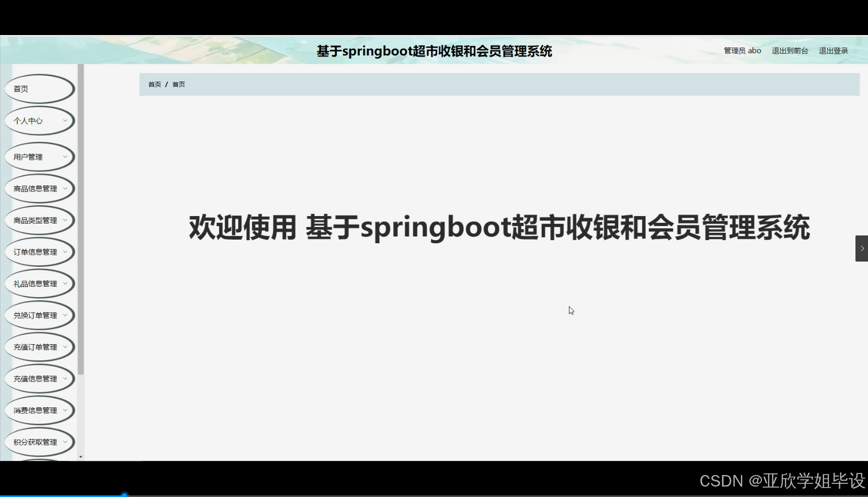Click the 首页 breadcrumb link

(154, 84)
